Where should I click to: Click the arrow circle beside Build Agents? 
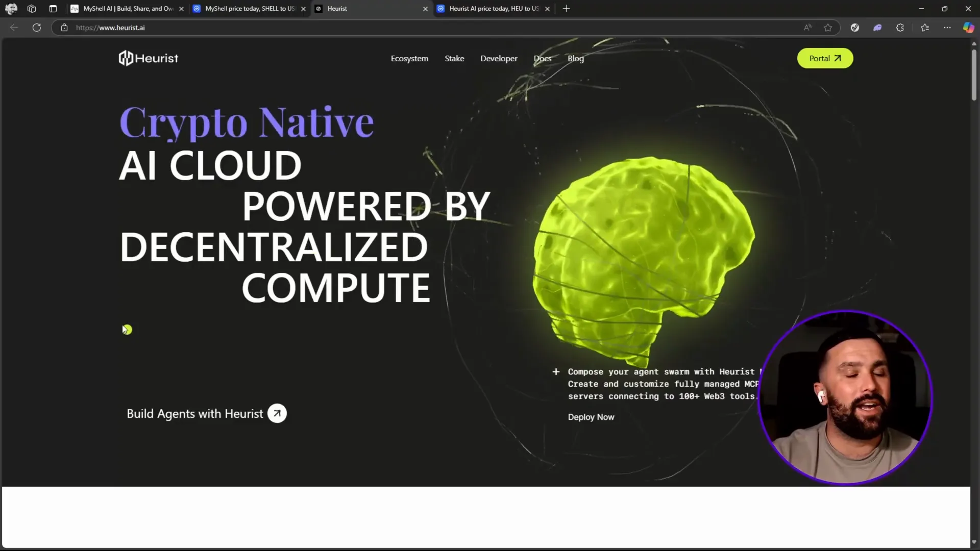[277, 413]
